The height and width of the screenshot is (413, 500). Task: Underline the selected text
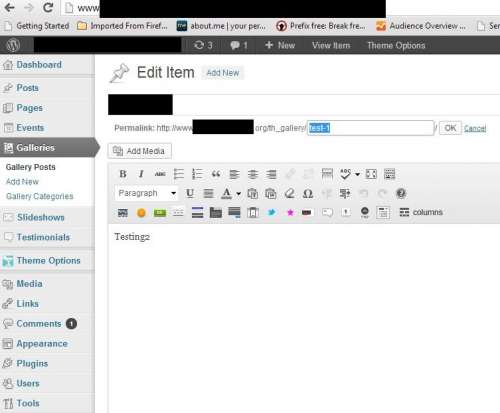[190, 193]
